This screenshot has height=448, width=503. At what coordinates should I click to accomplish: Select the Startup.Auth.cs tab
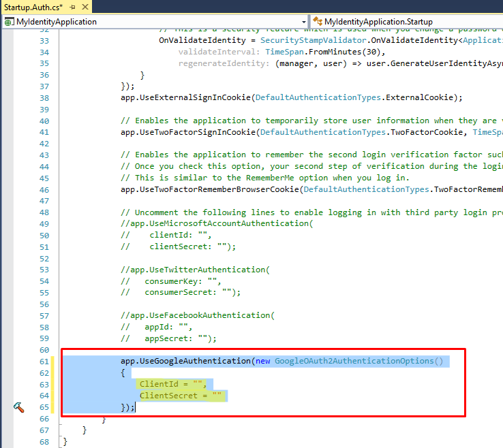point(33,7)
